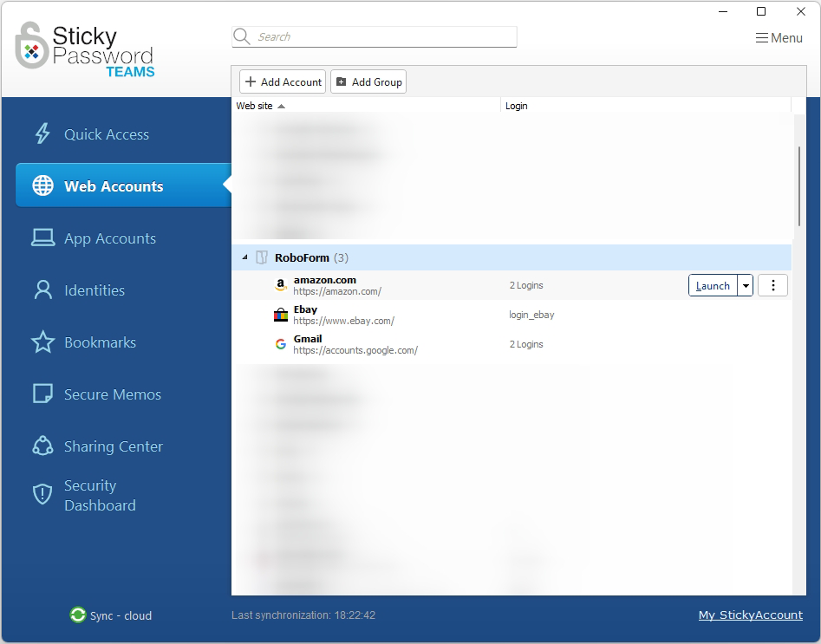
Task: Click the Identities person icon
Action: click(x=43, y=289)
